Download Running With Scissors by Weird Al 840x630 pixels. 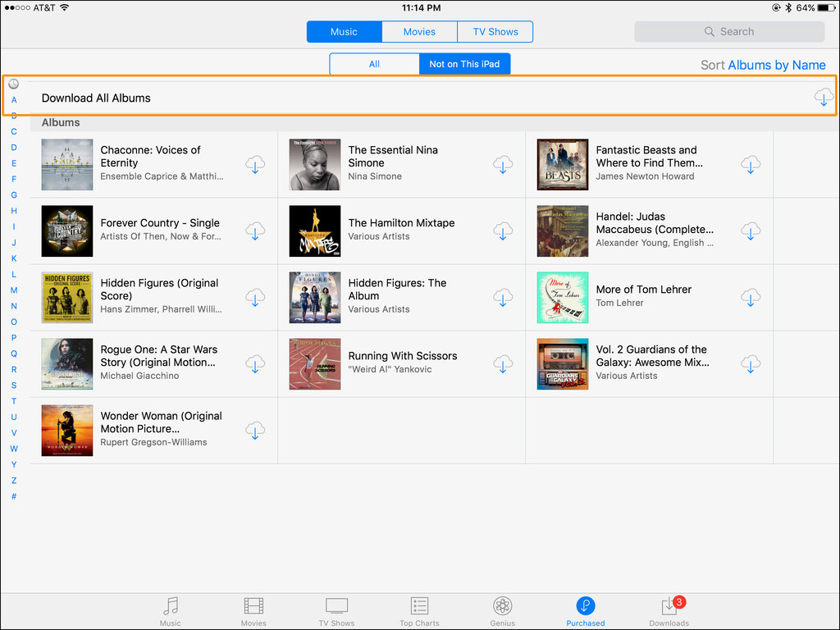click(x=503, y=364)
